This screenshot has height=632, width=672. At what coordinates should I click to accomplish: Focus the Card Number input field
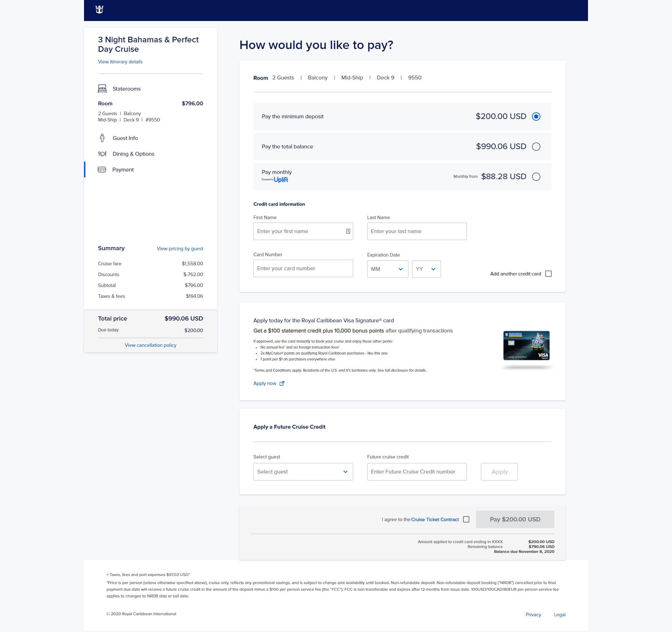tap(303, 268)
